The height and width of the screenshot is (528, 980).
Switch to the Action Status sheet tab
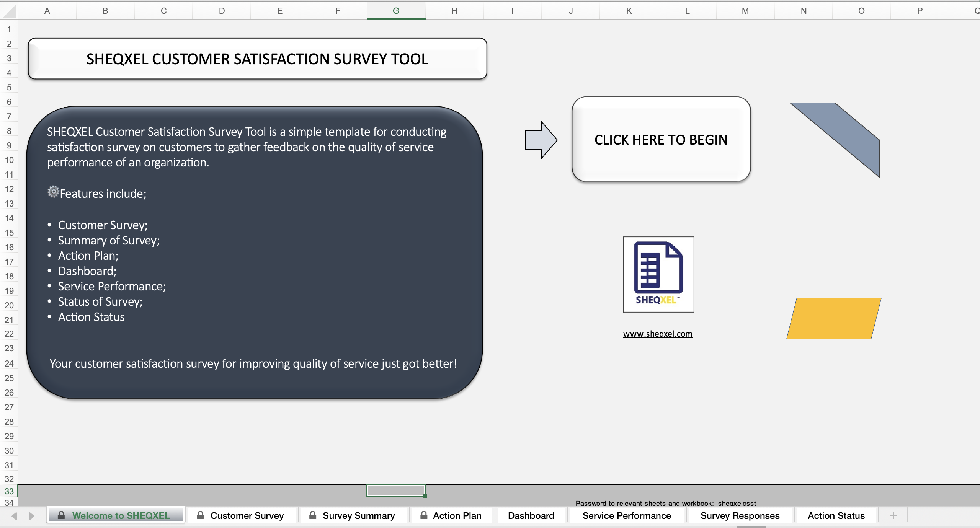click(x=836, y=515)
